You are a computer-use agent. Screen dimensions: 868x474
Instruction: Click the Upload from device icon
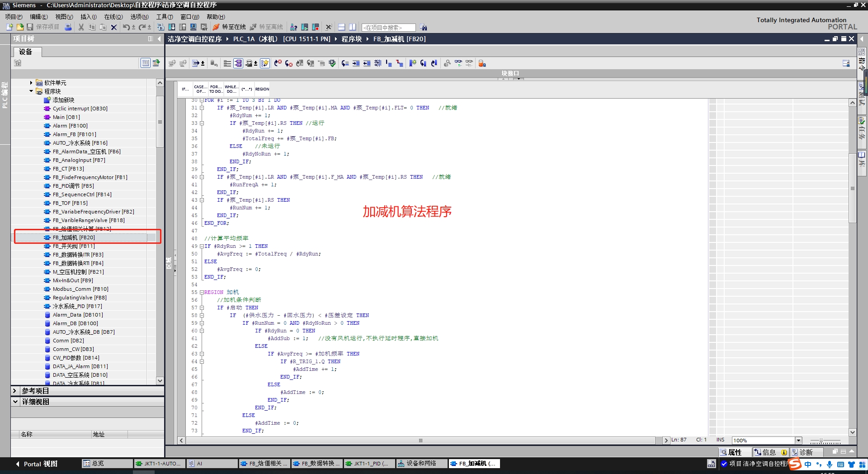pos(183,27)
